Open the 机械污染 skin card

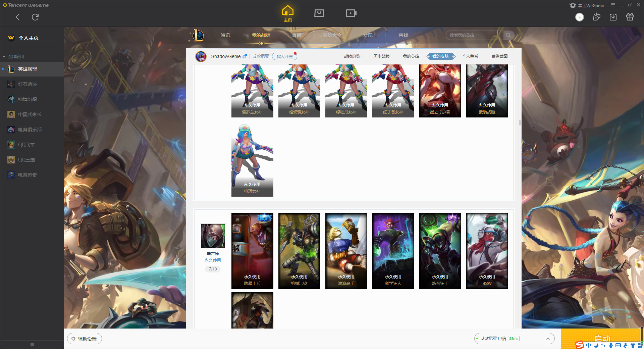299,251
